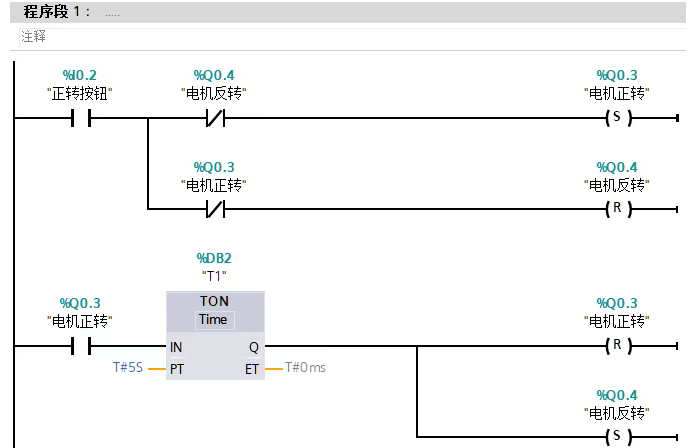This screenshot has height=448, width=691.
Task: Select the 电机正转 contact feeding the timer IN
Action: coord(80,346)
